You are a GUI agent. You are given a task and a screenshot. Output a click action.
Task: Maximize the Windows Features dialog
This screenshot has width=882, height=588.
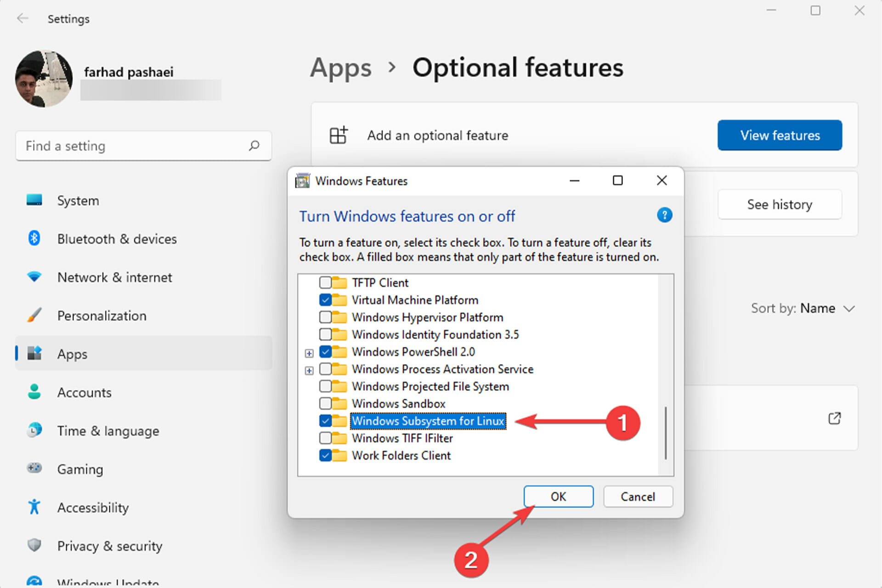click(x=618, y=181)
